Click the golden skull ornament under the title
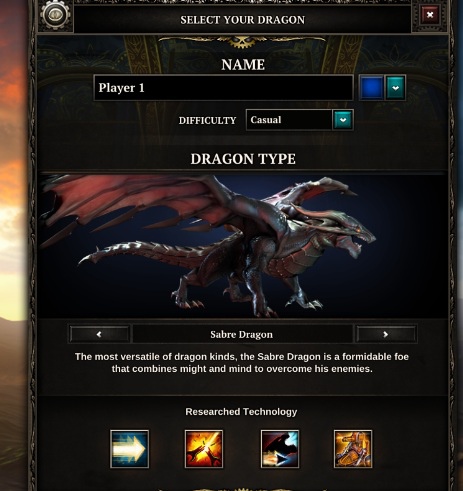Viewport: 463px width, 491px height. pos(242,41)
